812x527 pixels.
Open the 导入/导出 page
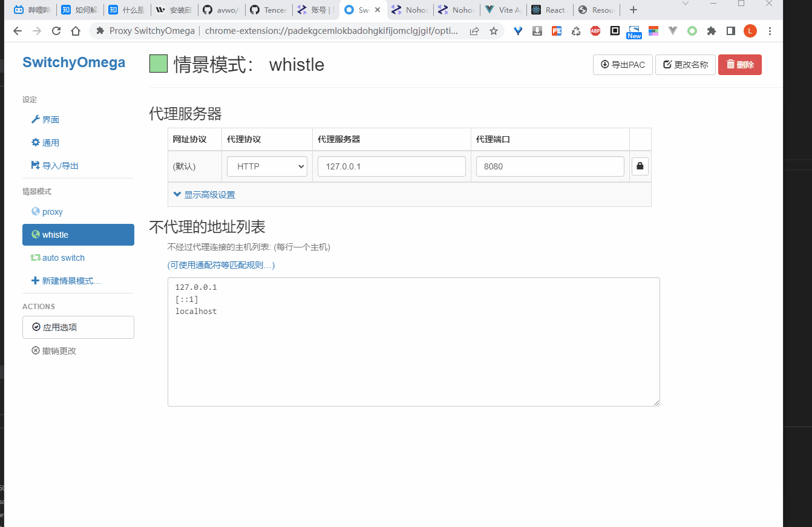tap(78, 166)
